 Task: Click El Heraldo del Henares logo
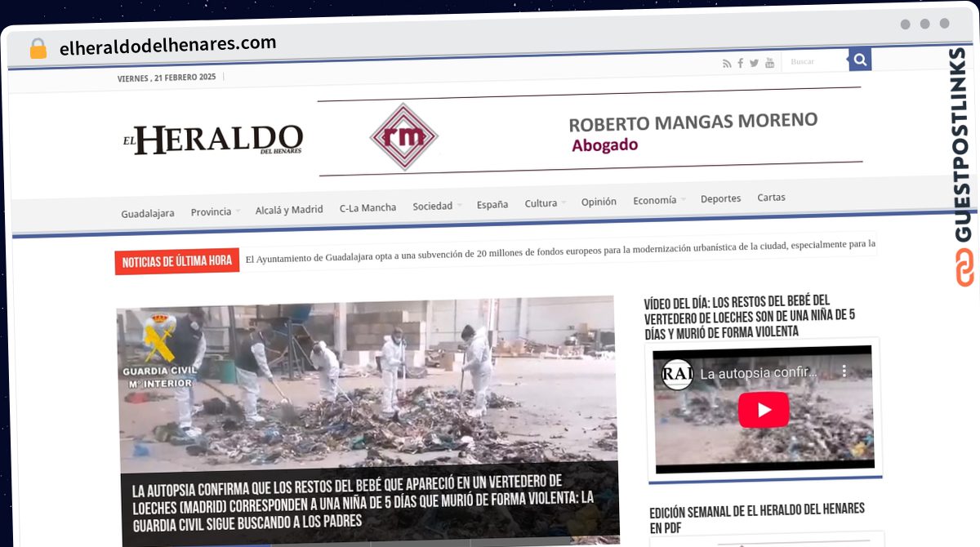coord(213,140)
